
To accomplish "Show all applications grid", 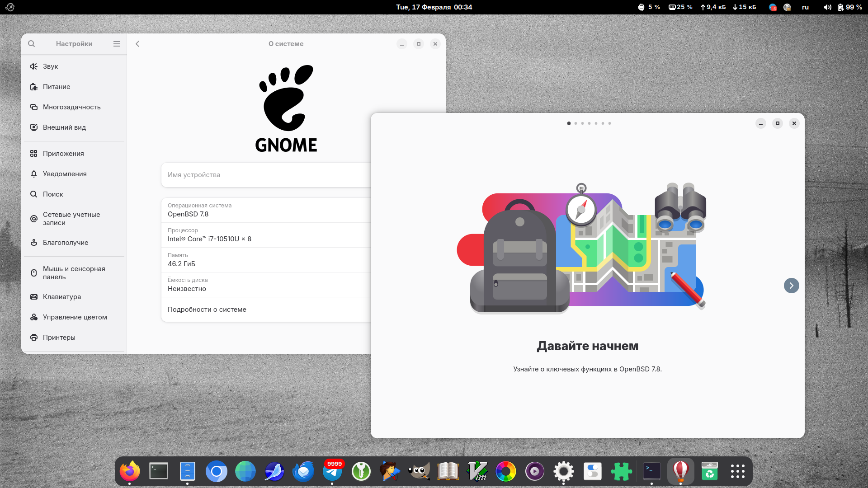I will pos(737,471).
